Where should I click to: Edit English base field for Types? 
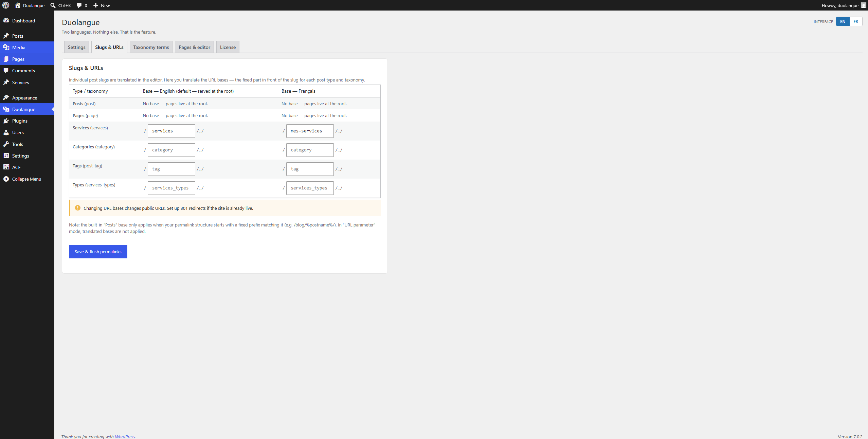click(171, 188)
